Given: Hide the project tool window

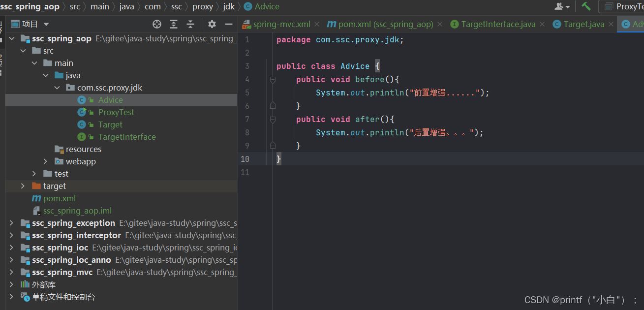Looking at the screenshot, I should pos(229,24).
